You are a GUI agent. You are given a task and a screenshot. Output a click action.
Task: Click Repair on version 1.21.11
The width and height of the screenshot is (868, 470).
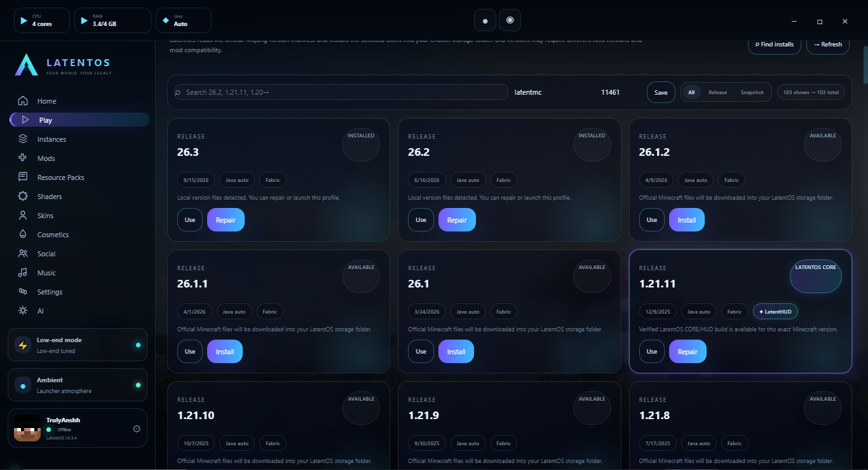click(x=688, y=352)
